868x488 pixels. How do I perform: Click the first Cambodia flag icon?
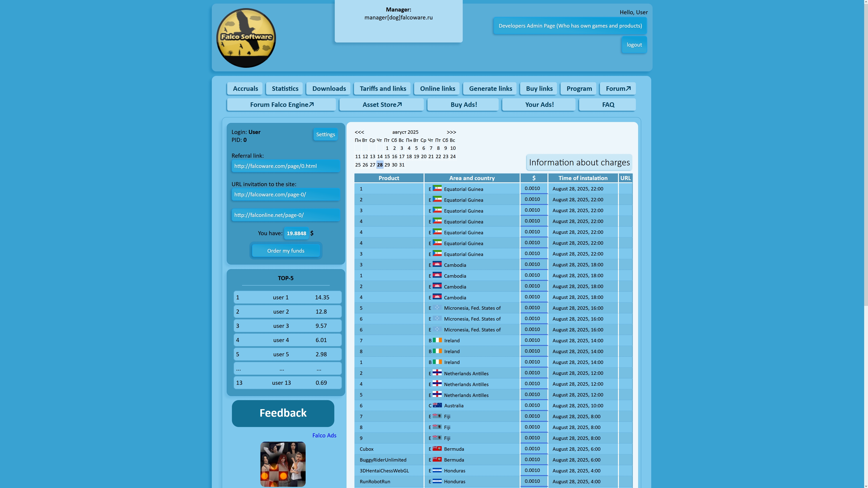437,264
